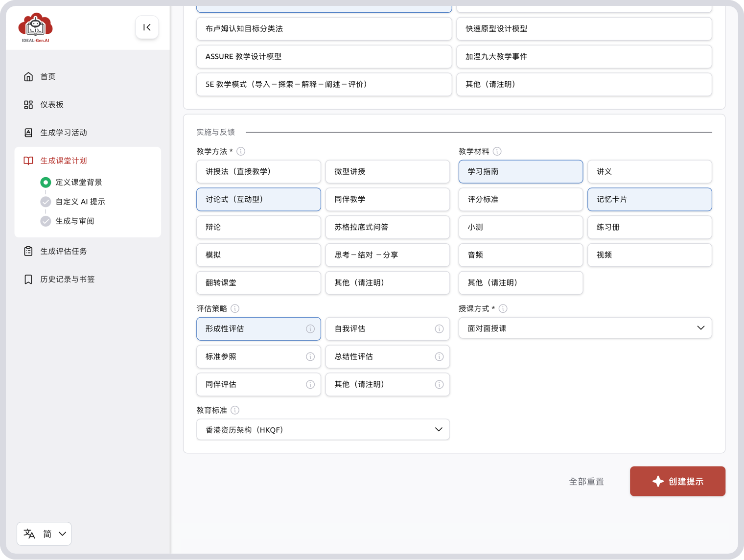Click the info icon inside 标准参照

pyautogui.click(x=310, y=357)
